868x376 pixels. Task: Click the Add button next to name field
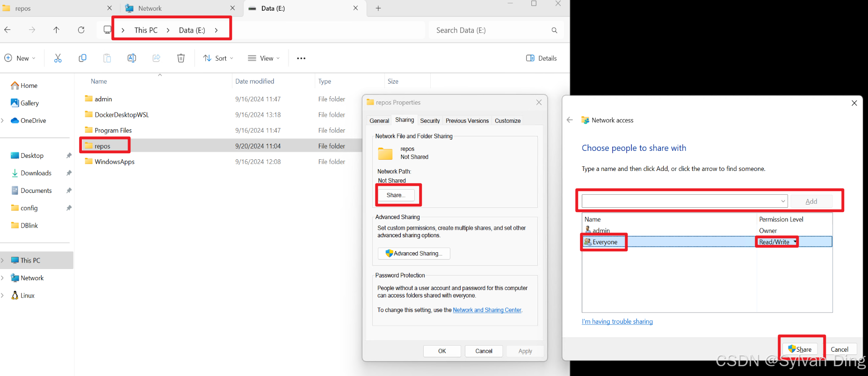(811, 201)
